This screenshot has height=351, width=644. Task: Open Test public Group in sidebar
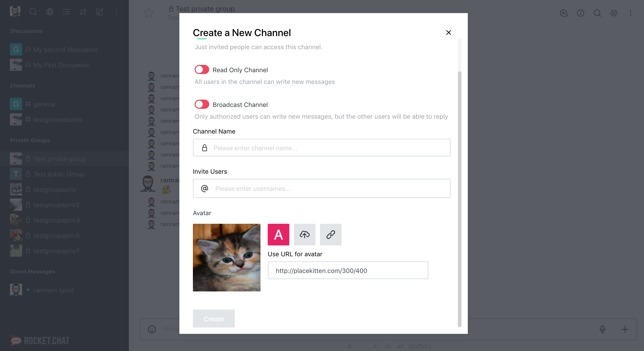click(64, 174)
